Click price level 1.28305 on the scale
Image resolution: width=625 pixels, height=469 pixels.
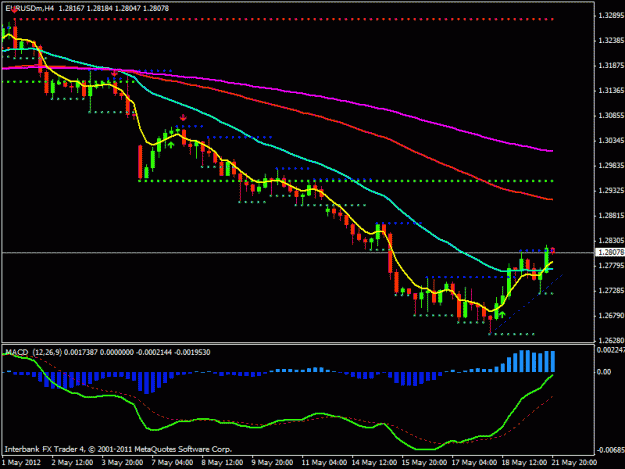(x=611, y=241)
